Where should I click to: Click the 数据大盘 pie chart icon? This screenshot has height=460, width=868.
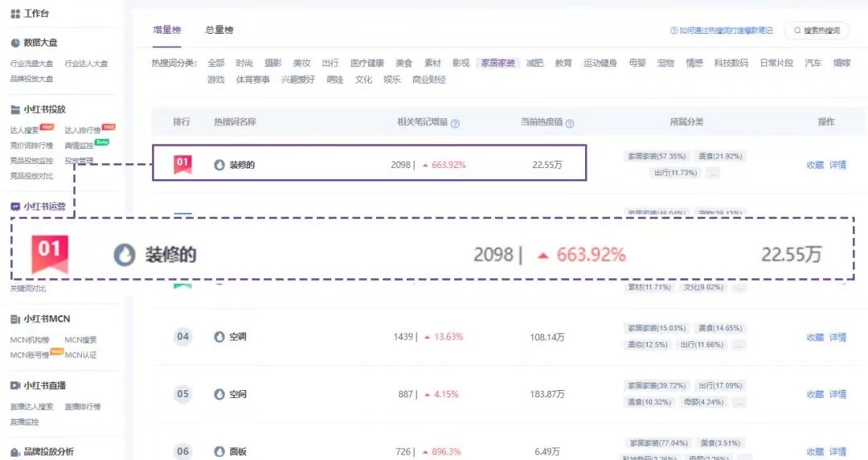pyautogui.click(x=15, y=43)
